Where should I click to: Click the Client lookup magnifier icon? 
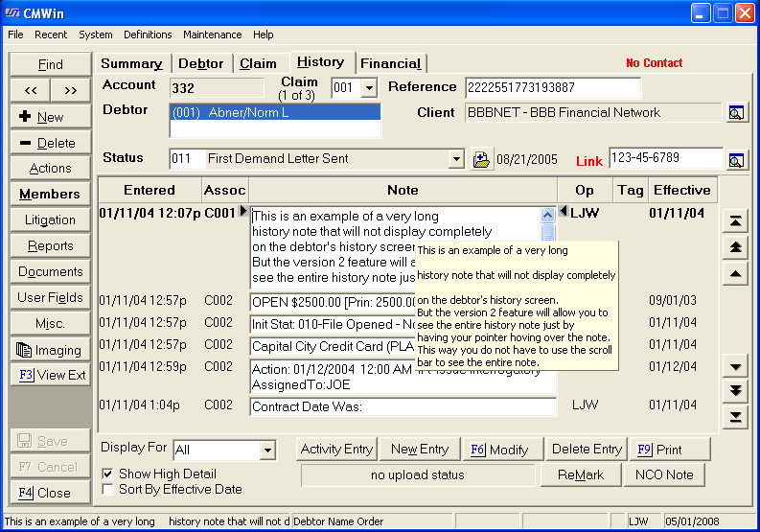pos(735,113)
